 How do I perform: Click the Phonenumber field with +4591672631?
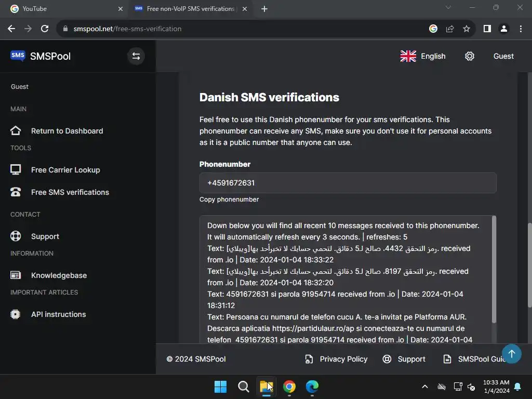click(x=348, y=183)
